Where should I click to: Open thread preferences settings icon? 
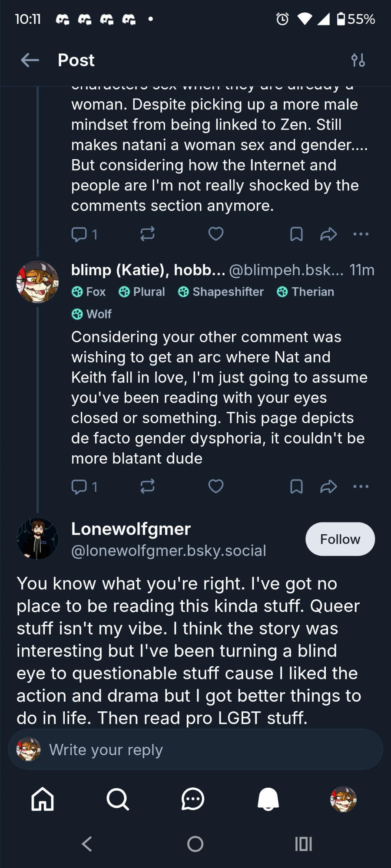point(358,60)
